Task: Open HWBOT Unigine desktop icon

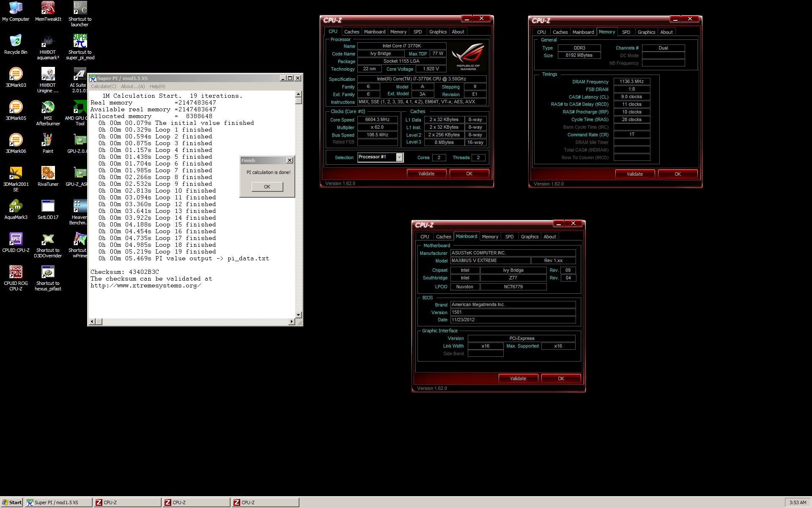Action: (48, 80)
